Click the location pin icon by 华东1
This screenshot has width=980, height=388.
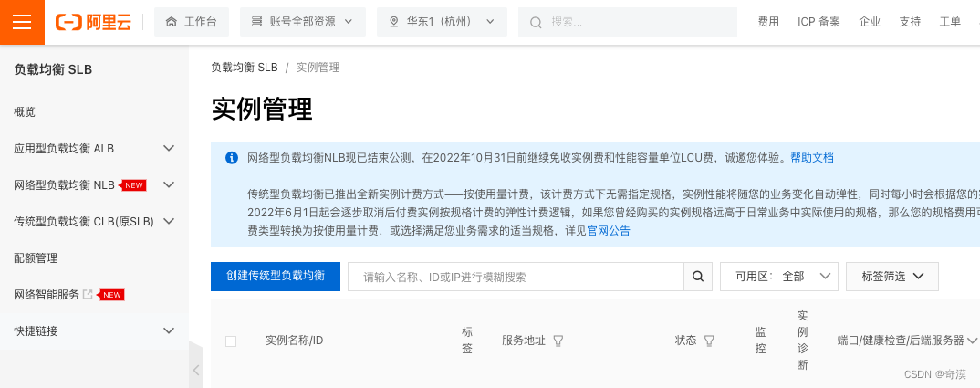point(394,22)
